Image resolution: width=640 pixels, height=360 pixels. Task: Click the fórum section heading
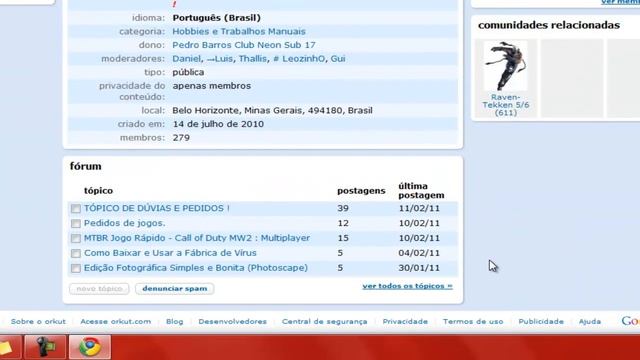85,166
